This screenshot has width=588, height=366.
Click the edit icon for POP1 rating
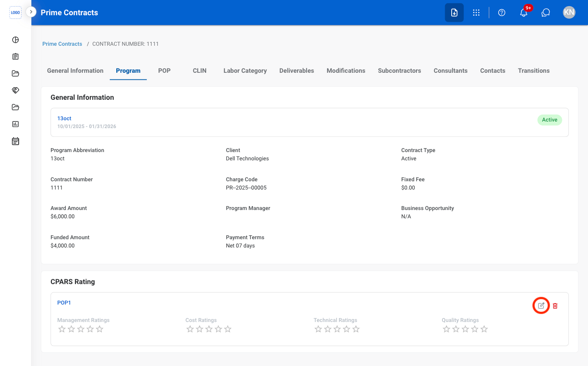541,305
